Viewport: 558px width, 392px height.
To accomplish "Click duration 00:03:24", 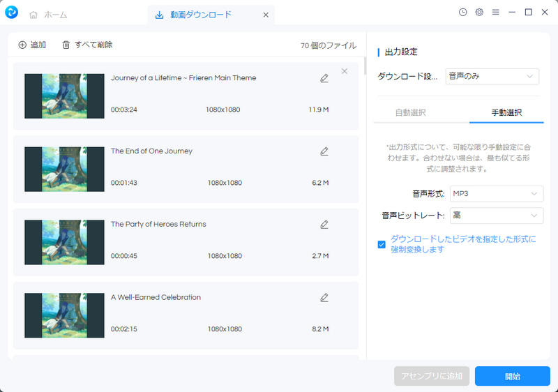I will pyautogui.click(x=124, y=110).
